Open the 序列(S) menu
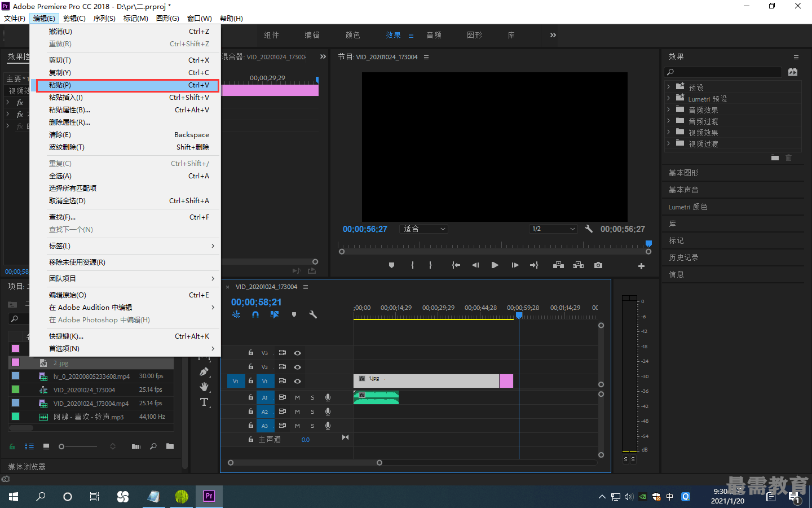This screenshot has height=508, width=812. click(104, 19)
